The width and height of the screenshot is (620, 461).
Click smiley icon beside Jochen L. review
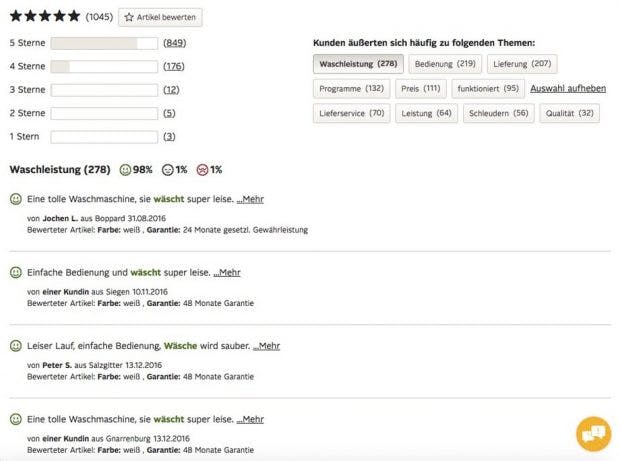[x=16, y=199]
